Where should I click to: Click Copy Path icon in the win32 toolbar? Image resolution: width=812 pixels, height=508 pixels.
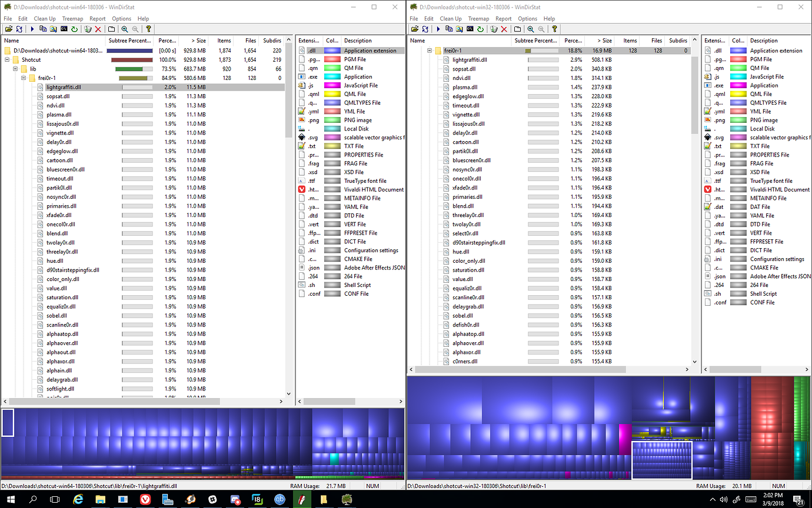point(449,29)
